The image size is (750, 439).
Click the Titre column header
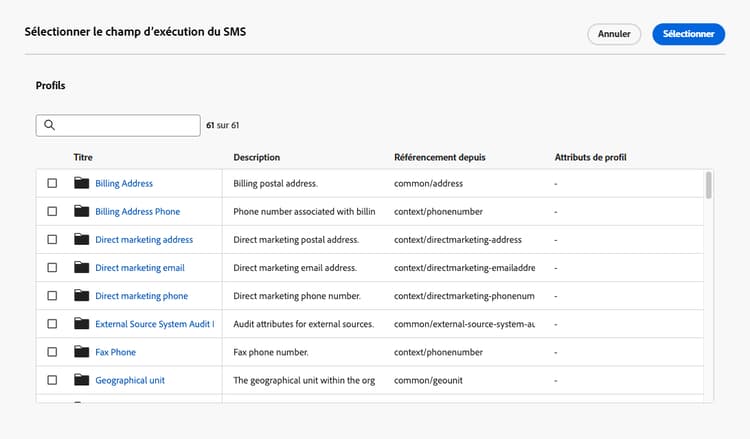(x=83, y=157)
